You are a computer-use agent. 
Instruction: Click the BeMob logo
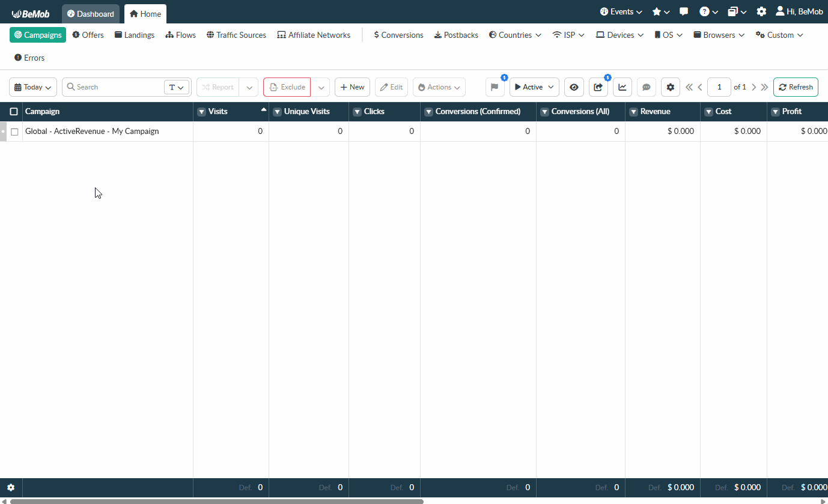click(31, 14)
